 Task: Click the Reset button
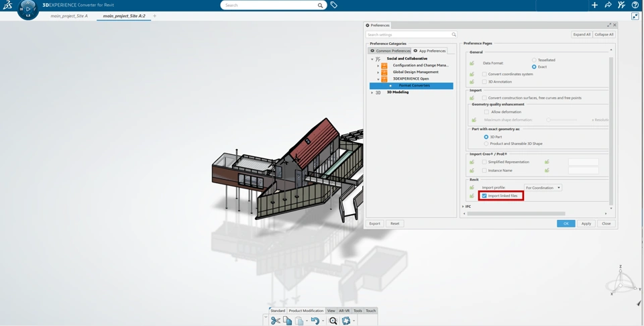(394, 224)
